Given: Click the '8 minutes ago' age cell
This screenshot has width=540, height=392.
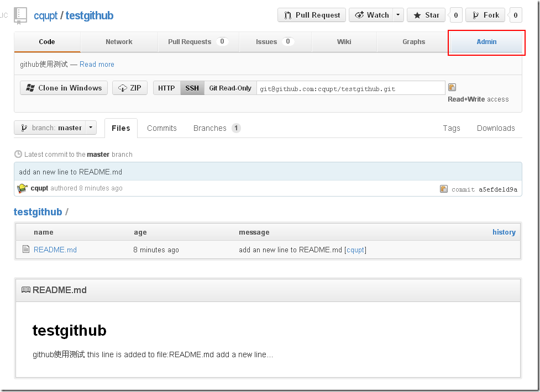Looking at the screenshot, I should click(156, 250).
